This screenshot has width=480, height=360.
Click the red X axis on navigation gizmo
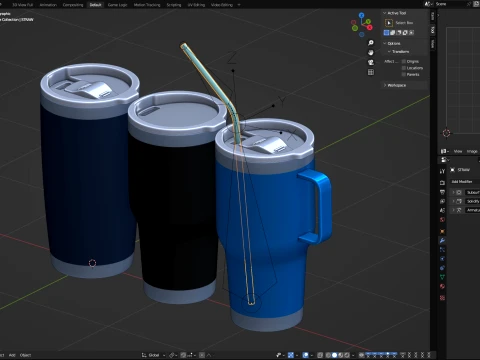pos(370,27)
